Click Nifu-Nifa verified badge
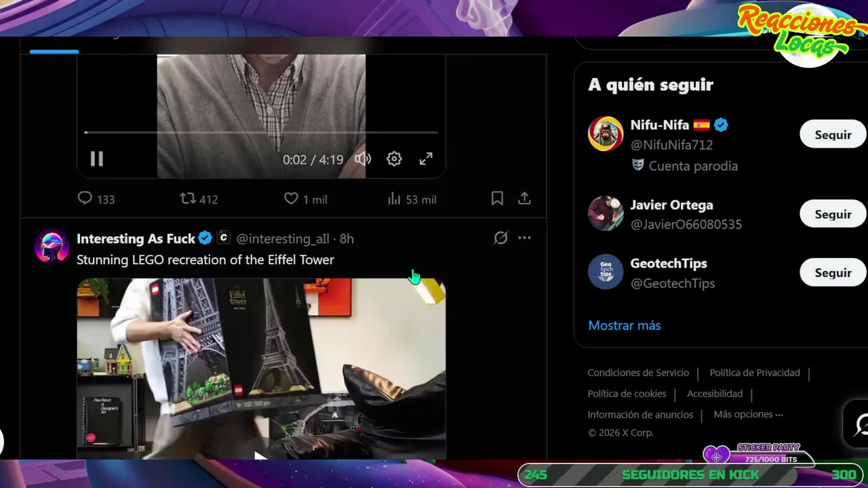Image resolution: width=868 pixels, height=488 pixels. [721, 125]
